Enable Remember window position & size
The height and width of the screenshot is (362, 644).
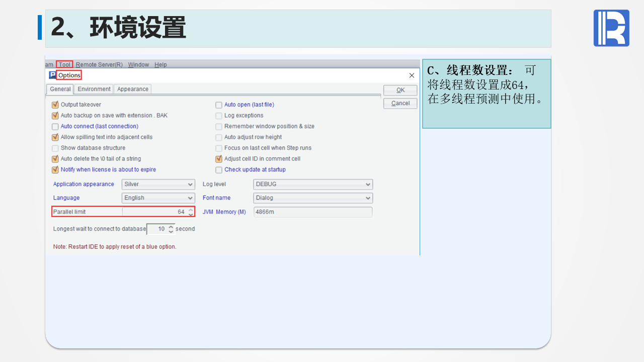click(x=219, y=126)
